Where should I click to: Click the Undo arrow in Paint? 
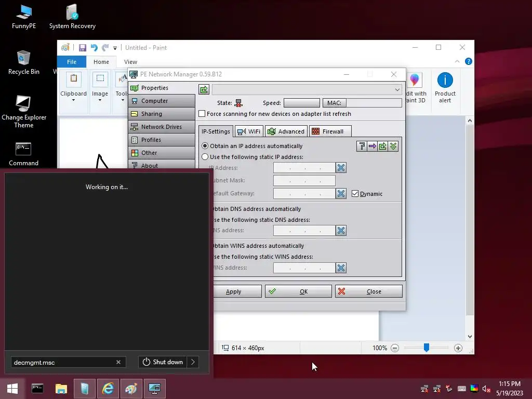tap(94, 48)
